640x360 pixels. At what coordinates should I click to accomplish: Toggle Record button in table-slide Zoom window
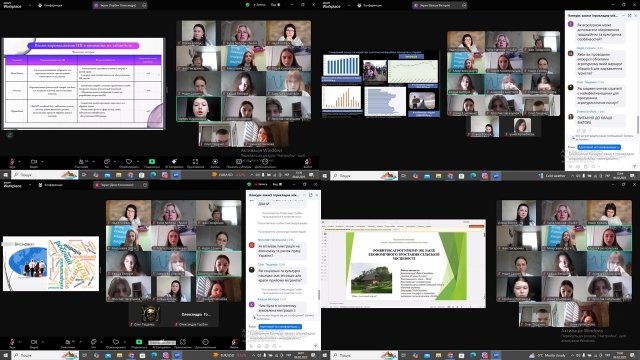[x=215, y=162]
